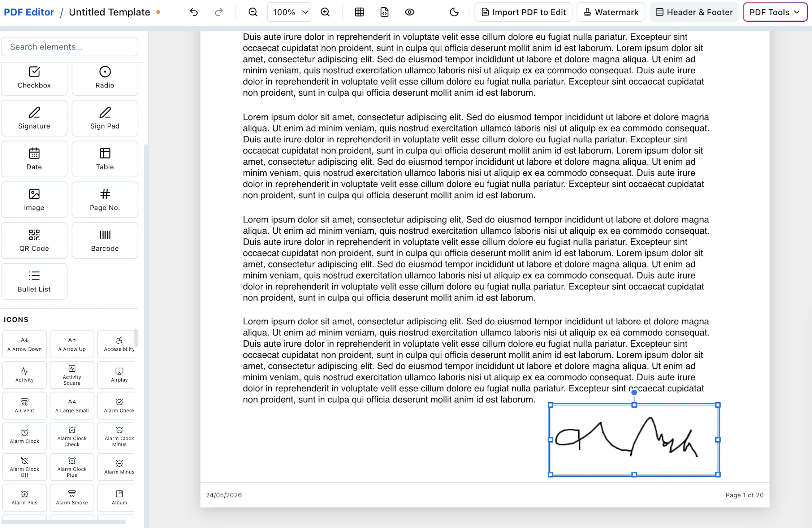
Task: Select the Alarm Plus icon
Action: coord(25,498)
